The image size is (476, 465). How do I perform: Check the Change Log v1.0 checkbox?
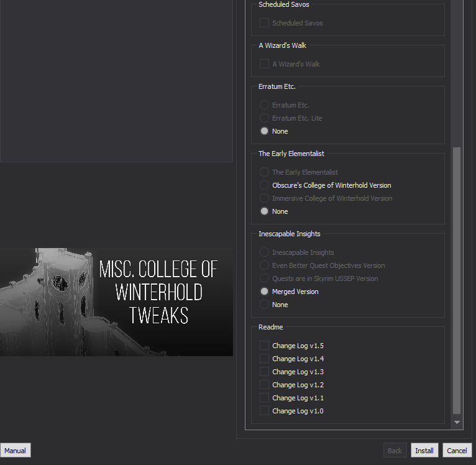tap(264, 411)
